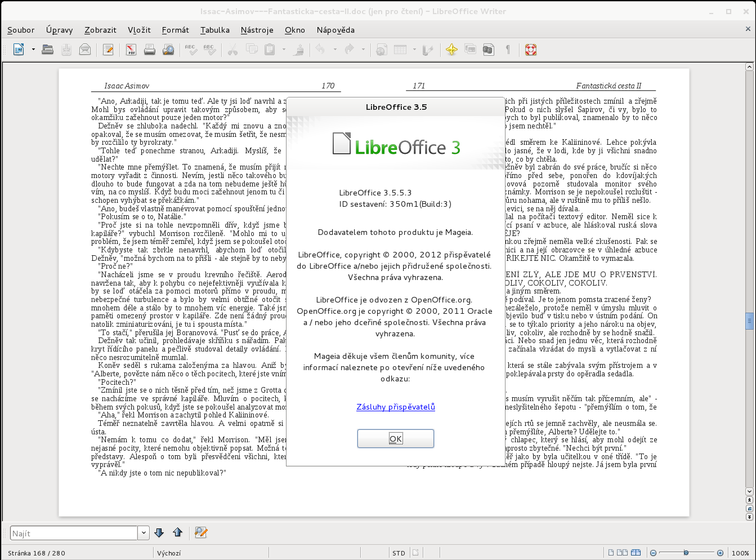Open the Table dropdown arrow
Viewport: 756px width, 560px height.
414,50
